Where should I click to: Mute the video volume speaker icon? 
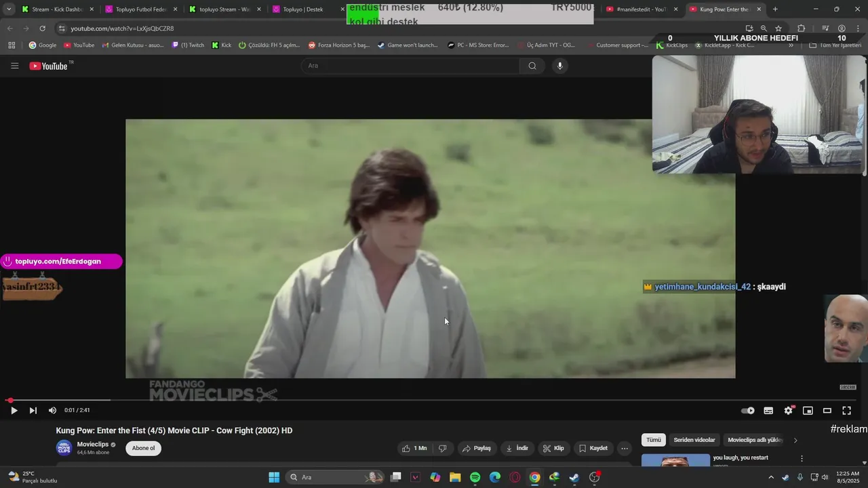52,410
